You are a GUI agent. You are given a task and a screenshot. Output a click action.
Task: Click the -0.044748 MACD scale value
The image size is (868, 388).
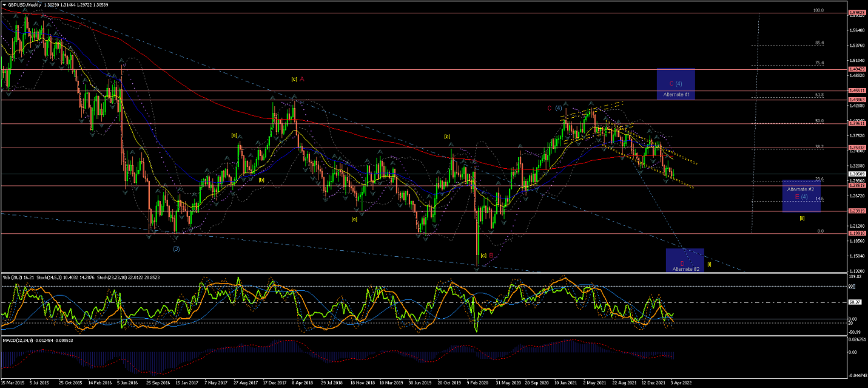(x=858, y=376)
